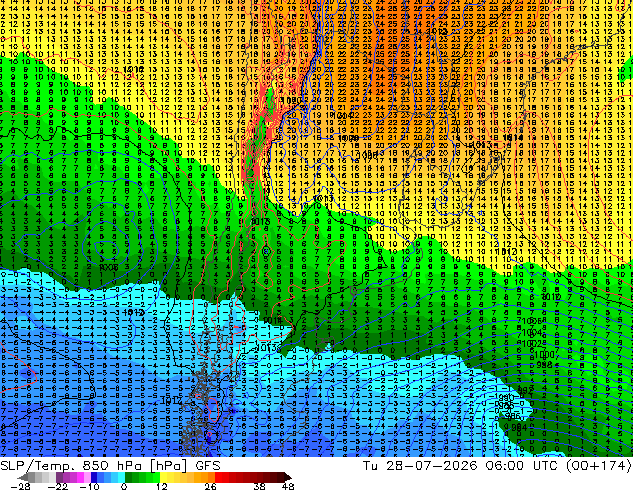Pick the bright red swatch in the color legend
Image resolution: width=634 pixels, height=490 pixels.
pos(218,477)
